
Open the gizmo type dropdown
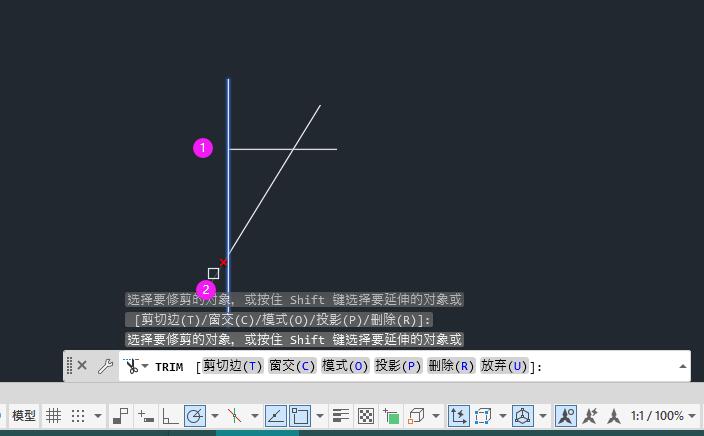[x=542, y=416]
